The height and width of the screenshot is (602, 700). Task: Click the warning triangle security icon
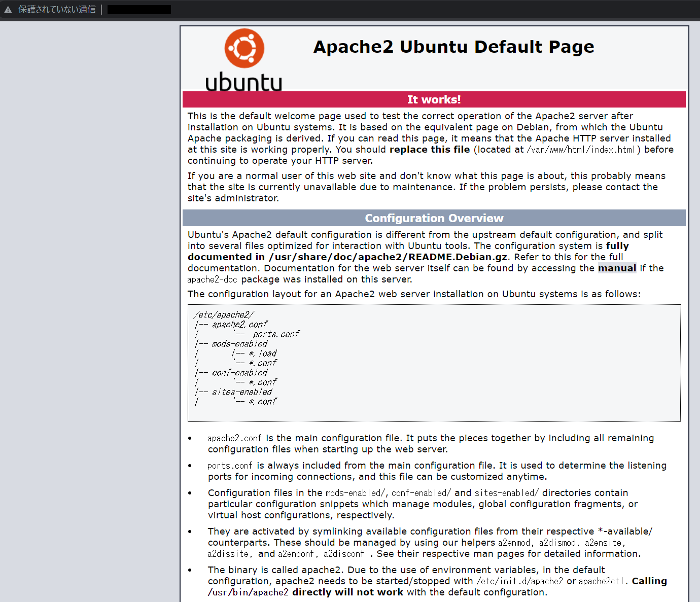(x=7, y=9)
